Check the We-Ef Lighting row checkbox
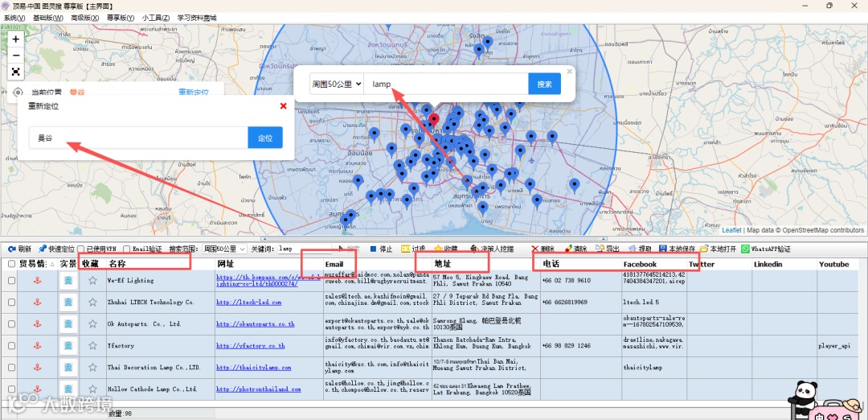 pyautogui.click(x=11, y=281)
